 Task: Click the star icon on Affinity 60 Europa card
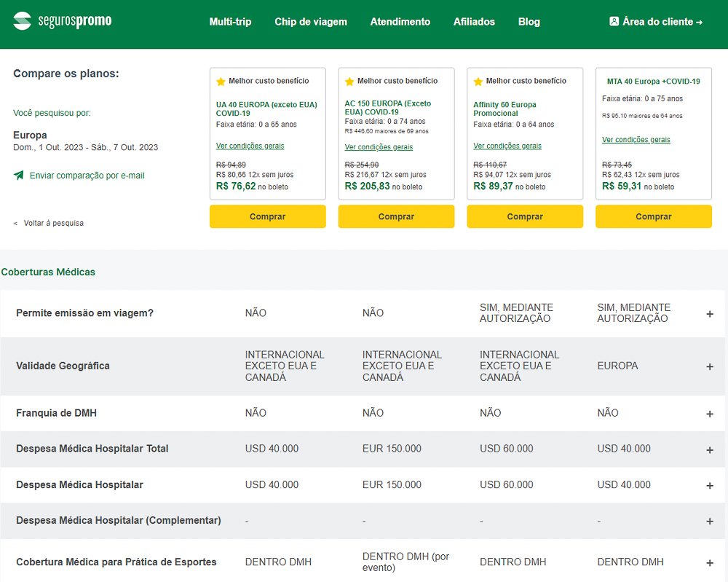[478, 82]
